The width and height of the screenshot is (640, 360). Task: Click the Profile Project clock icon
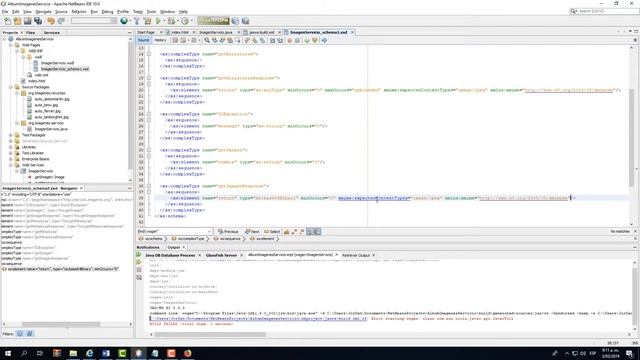[x=185, y=21]
